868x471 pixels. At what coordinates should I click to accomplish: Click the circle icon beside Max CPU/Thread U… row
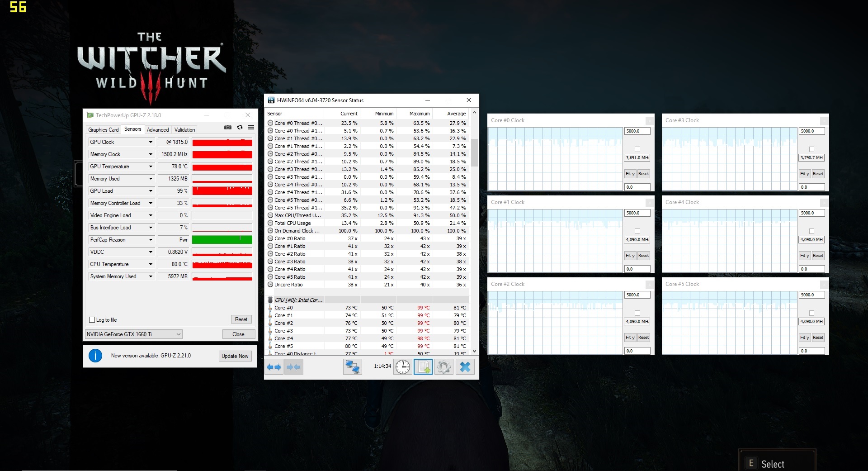[x=270, y=215]
